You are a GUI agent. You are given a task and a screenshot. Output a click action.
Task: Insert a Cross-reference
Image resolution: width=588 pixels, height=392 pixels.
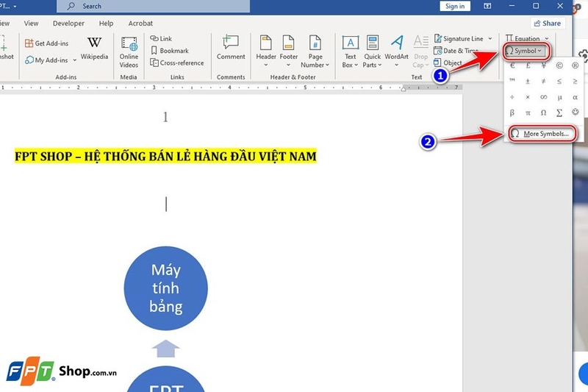(x=177, y=63)
